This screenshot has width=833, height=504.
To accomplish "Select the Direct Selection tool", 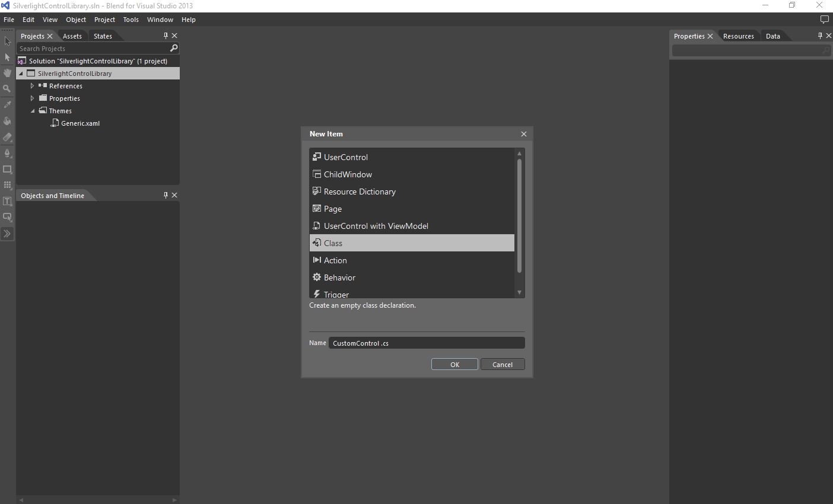I will 7,58.
